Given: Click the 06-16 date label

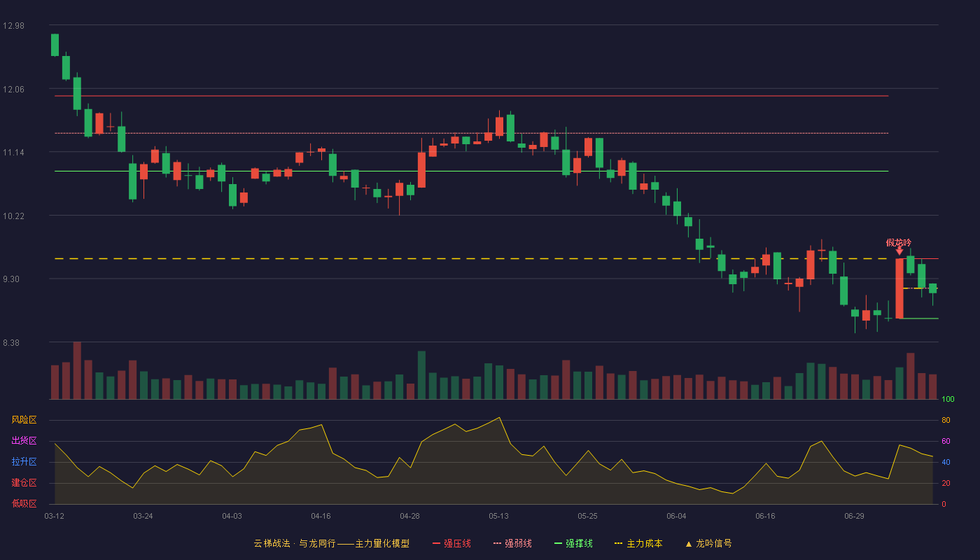Looking at the screenshot, I should pyautogui.click(x=765, y=516).
